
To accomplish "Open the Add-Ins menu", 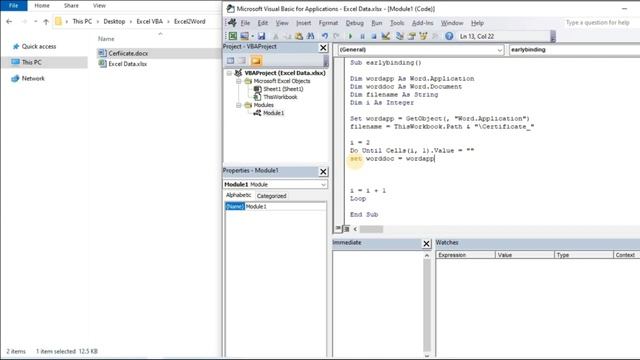I will (422, 23).
